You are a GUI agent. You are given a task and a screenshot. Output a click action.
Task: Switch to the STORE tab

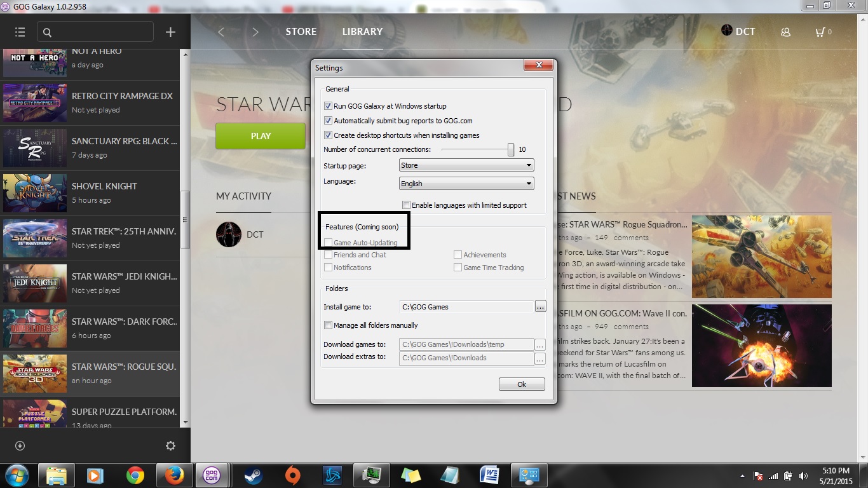coord(301,32)
